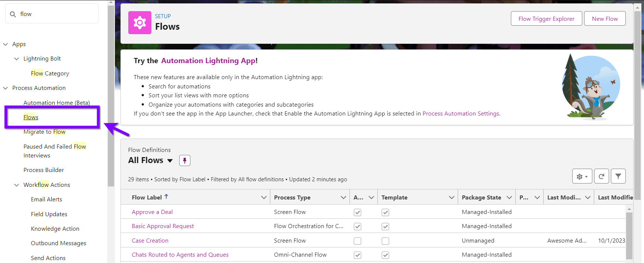Screen dimensions: 644x263
Task: Open Migrate to Flow menu item
Action: coord(44,132)
